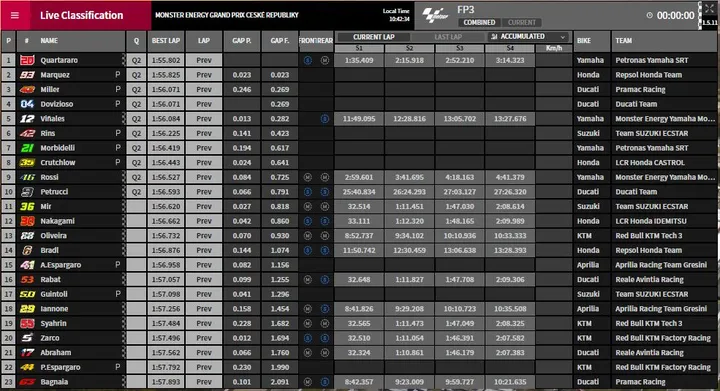Click Quartararo's number 20 badge
Screen dimensions: 720x391
point(27,60)
